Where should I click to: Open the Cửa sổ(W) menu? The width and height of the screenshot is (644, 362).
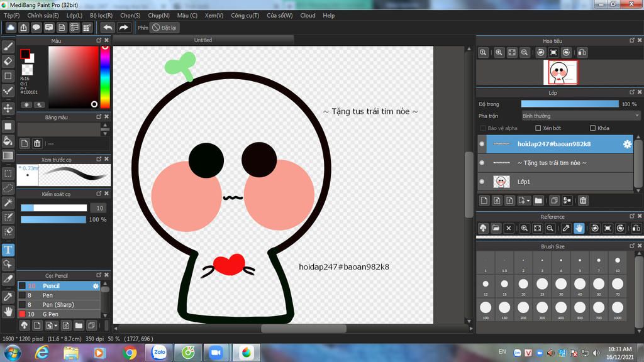pyautogui.click(x=280, y=16)
